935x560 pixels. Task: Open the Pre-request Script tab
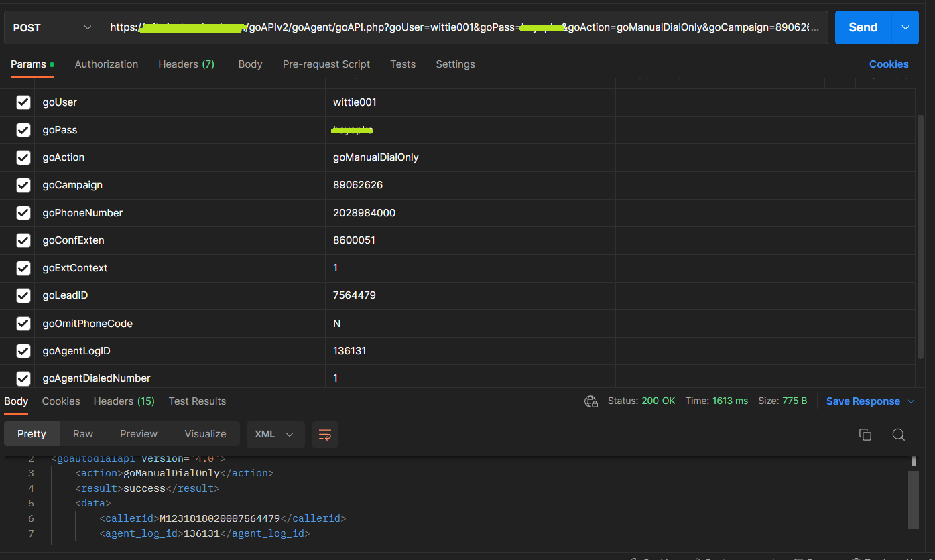(326, 64)
